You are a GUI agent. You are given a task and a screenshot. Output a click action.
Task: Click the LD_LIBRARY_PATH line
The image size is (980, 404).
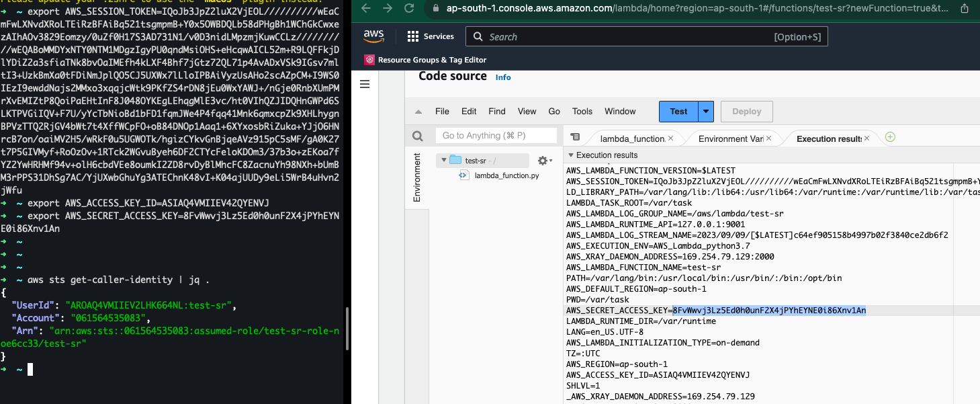pos(772,192)
